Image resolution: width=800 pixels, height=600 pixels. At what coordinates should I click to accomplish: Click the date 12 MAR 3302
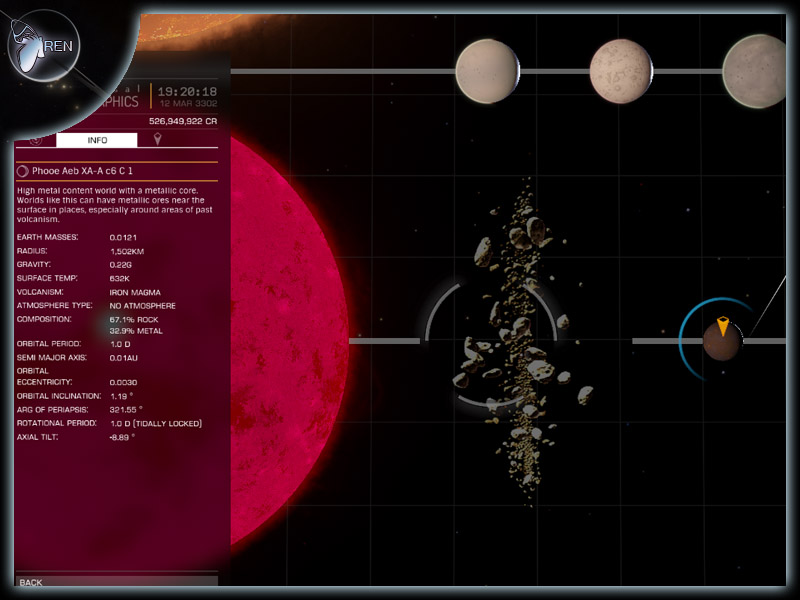click(189, 104)
